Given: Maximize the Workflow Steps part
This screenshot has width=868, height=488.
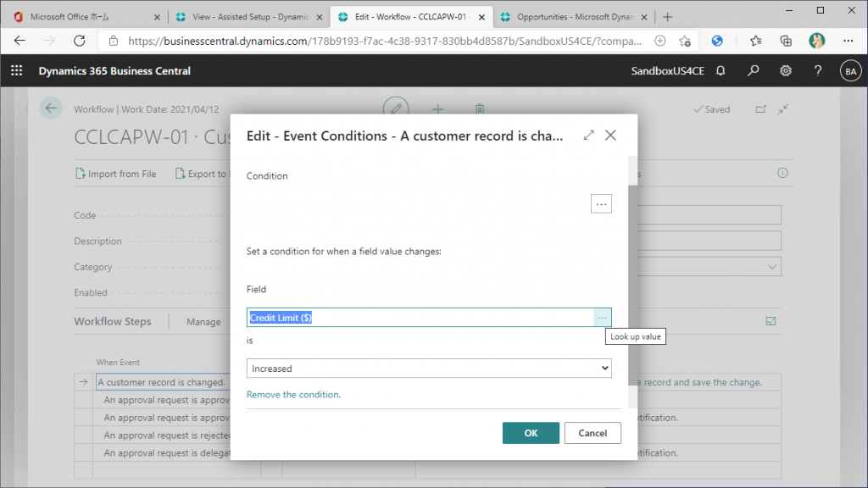Looking at the screenshot, I should point(771,321).
